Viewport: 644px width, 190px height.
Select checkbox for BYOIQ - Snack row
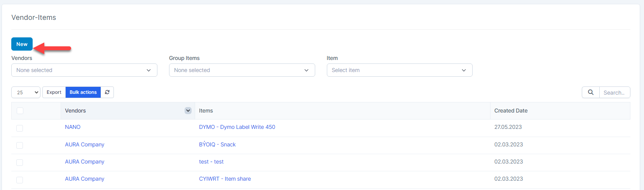point(20,145)
